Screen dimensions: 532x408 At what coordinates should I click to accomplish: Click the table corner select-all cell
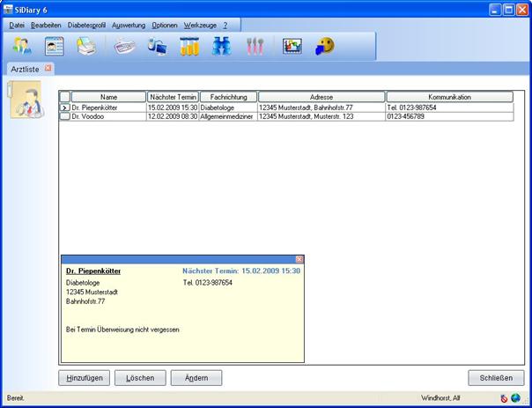[x=65, y=97]
